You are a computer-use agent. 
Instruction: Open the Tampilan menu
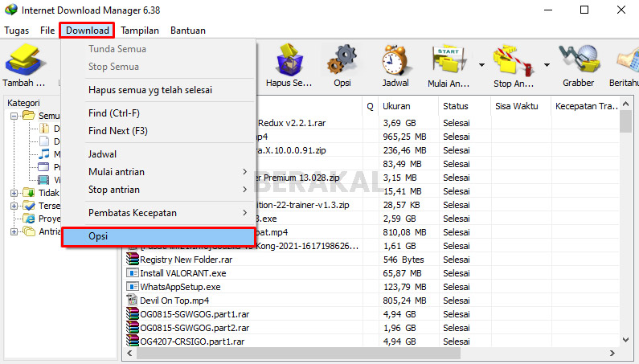coord(140,31)
